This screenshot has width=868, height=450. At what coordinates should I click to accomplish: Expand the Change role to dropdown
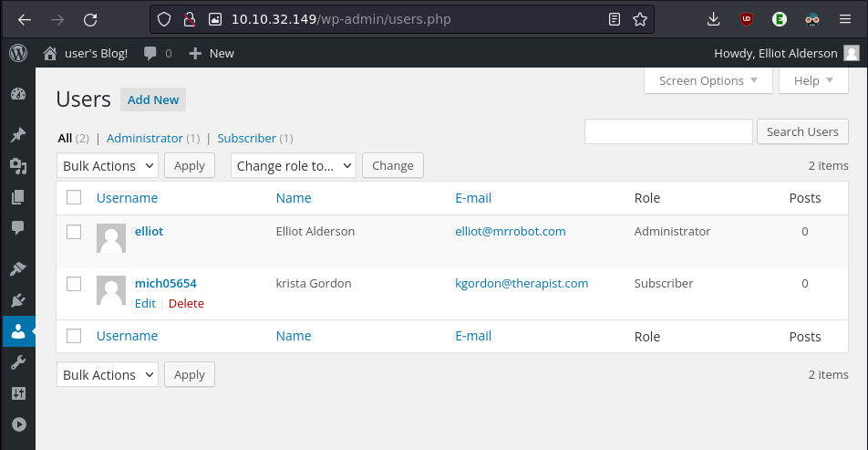293,165
